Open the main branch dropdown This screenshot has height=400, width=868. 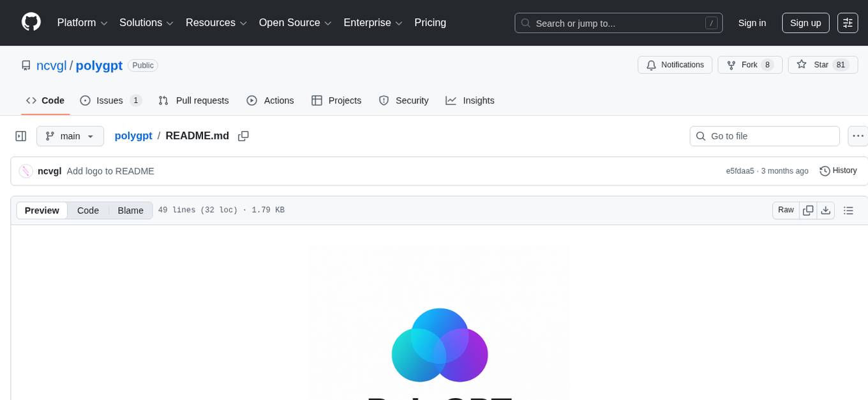point(70,135)
